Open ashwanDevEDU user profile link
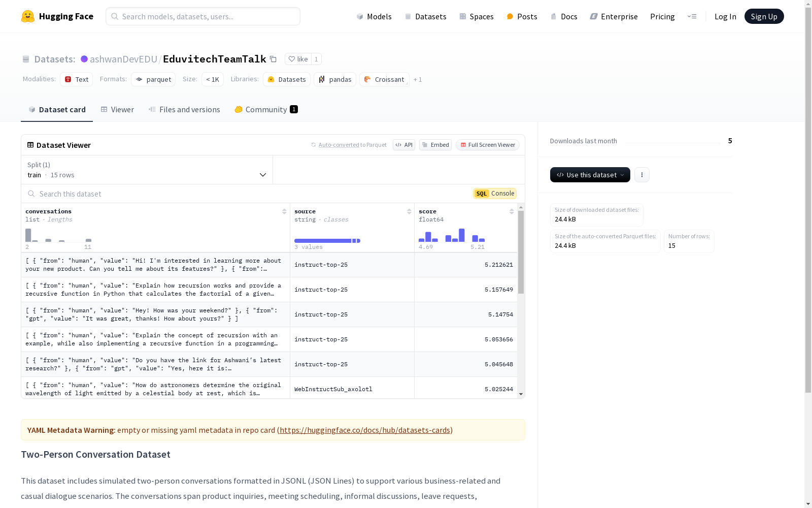This screenshot has height=508, width=812. point(123,59)
